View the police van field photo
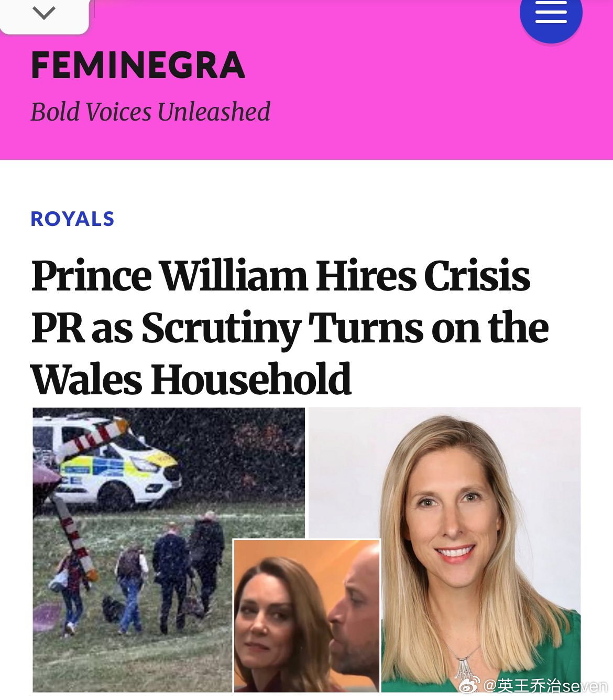The width and height of the screenshot is (613, 700). (x=169, y=550)
